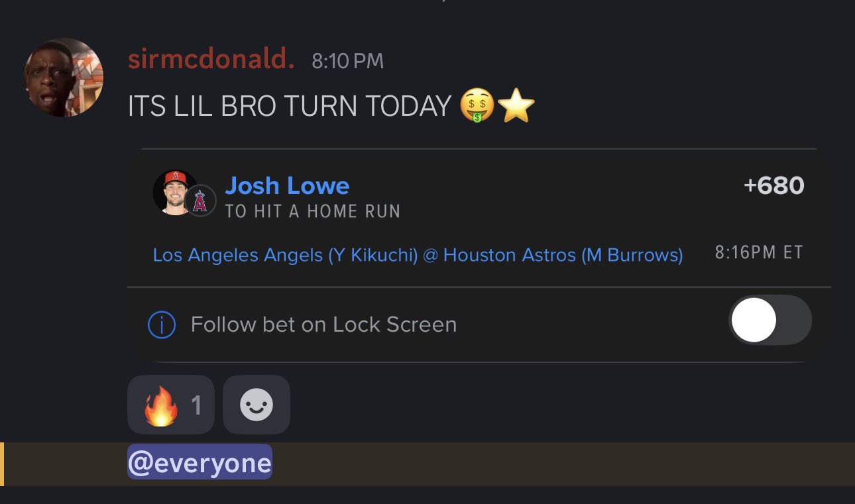This screenshot has height=504, width=855.
Task: Open the Josh Lowe player link
Action: click(x=287, y=186)
